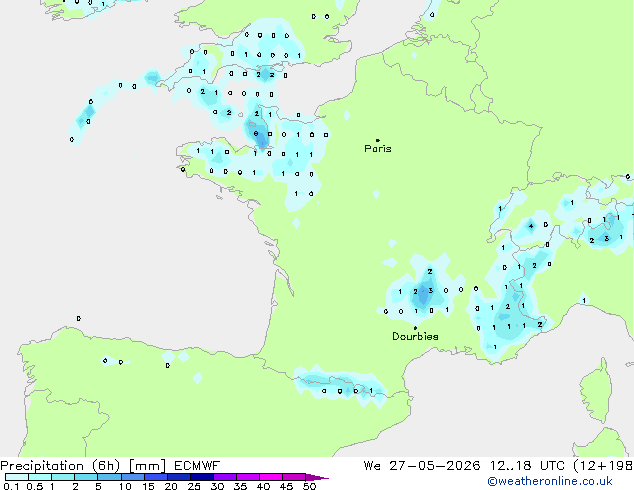
Task: Select the Paris location dot marker
Action: pos(378,140)
